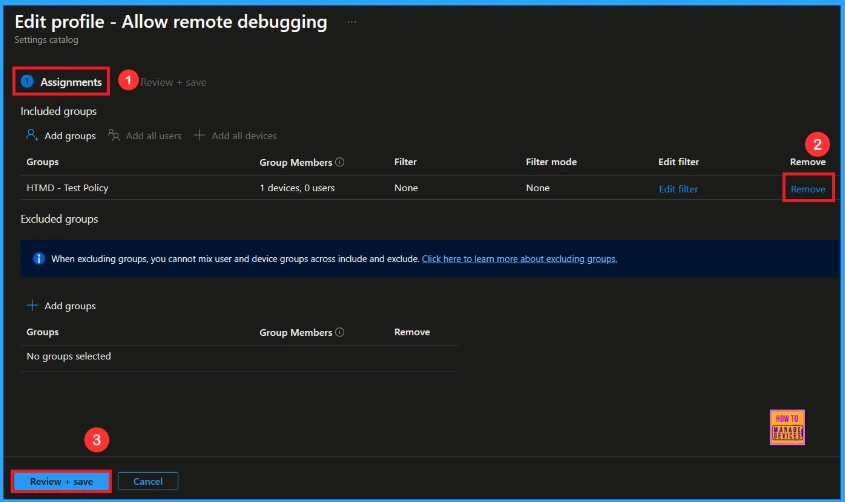Click the Groups column header of Included groups
845x502 pixels.
[43, 162]
